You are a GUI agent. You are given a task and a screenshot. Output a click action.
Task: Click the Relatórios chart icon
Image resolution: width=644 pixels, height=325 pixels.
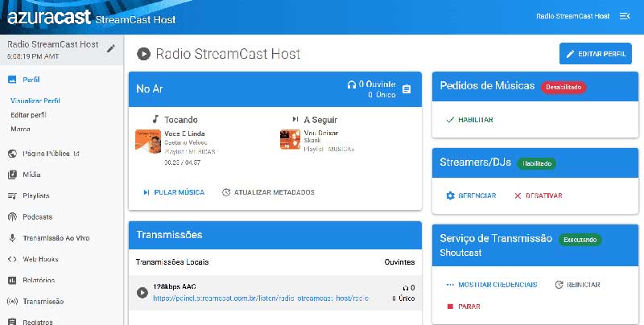pos(12,280)
